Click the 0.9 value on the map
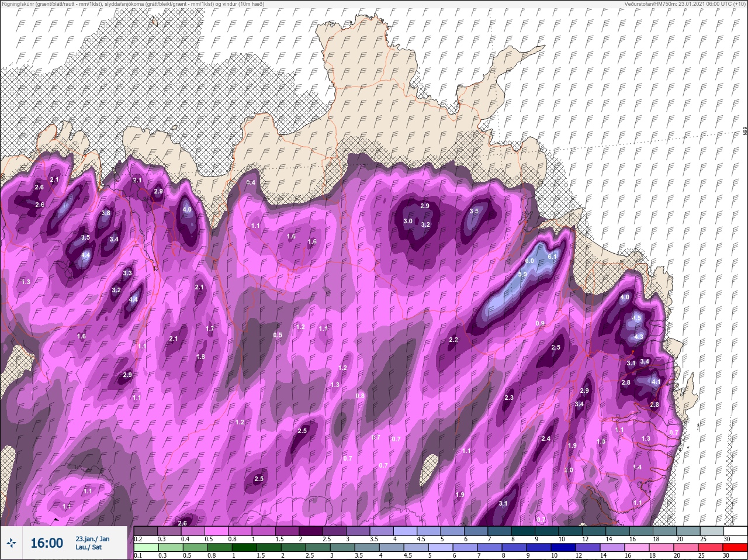Viewport: 748px width, 560px height. (540, 323)
